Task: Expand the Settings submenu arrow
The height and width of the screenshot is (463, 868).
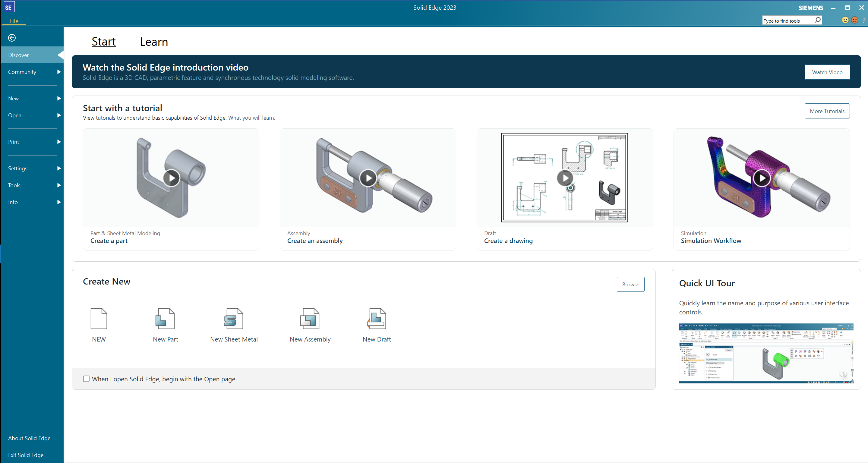Action: [59, 168]
